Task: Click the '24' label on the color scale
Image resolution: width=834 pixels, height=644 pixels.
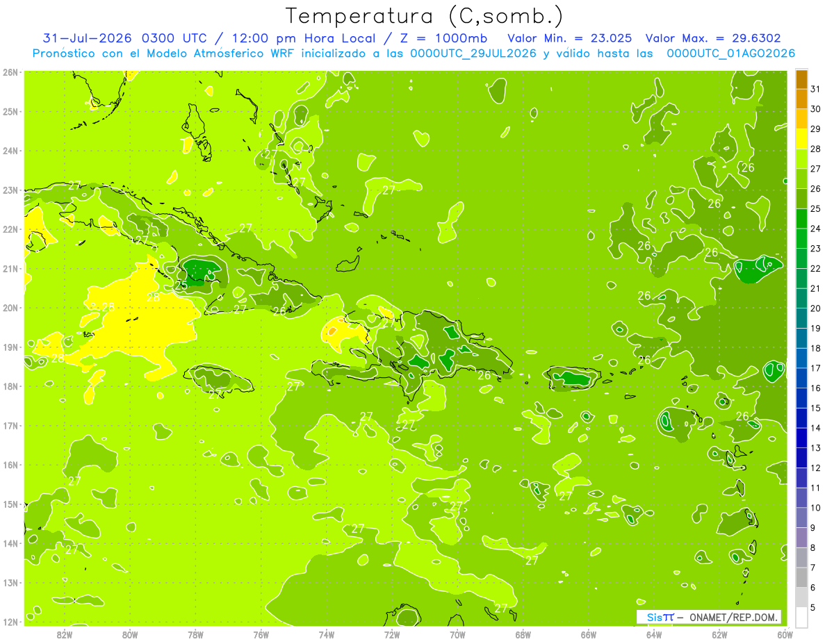Action: (816, 229)
